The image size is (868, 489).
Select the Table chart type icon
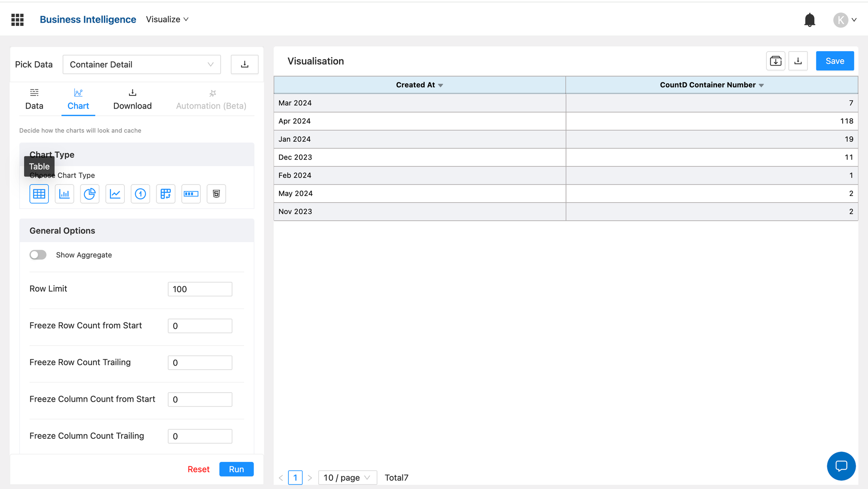(39, 194)
